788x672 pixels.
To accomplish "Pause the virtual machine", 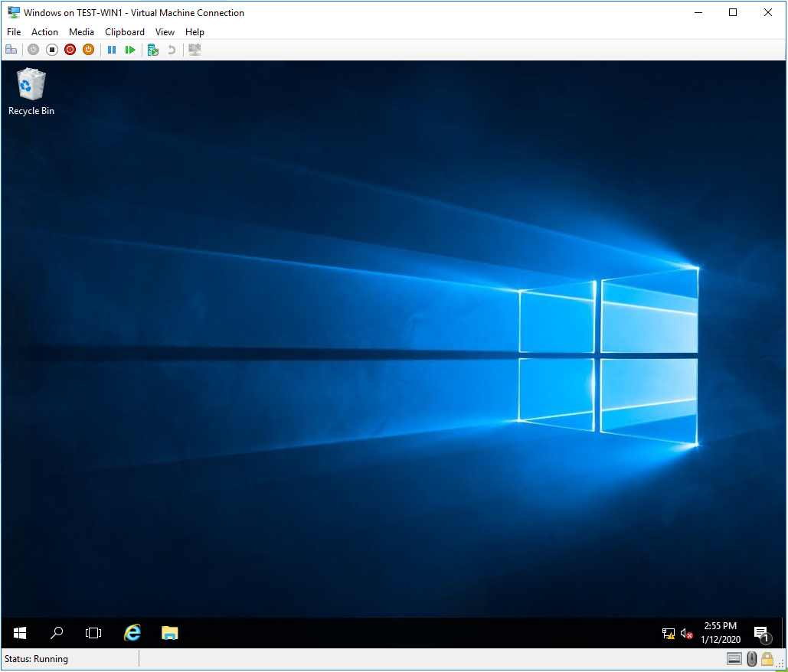I will click(112, 50).
